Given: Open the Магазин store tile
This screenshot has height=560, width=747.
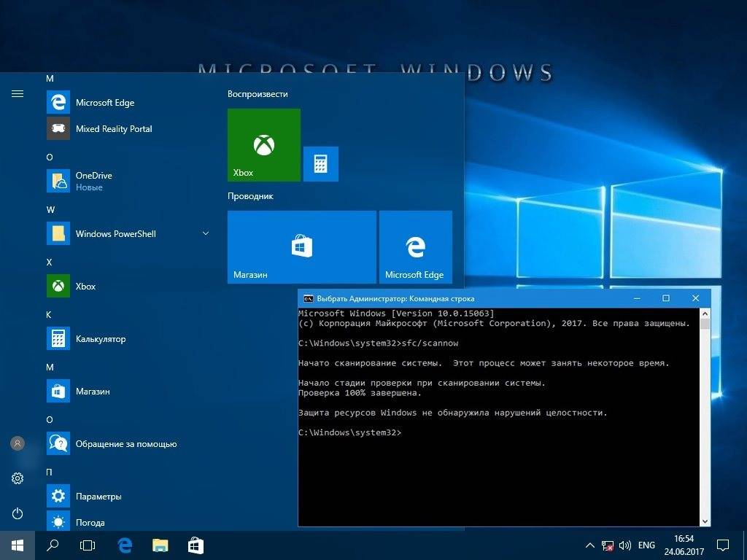Looking at the screenshot, I should 301,247.
